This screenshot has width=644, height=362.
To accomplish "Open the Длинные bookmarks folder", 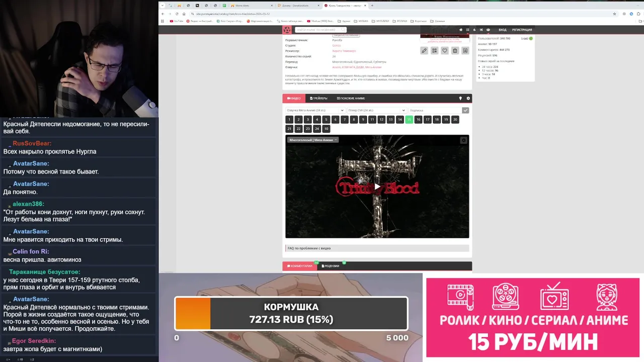I will 438,21.
